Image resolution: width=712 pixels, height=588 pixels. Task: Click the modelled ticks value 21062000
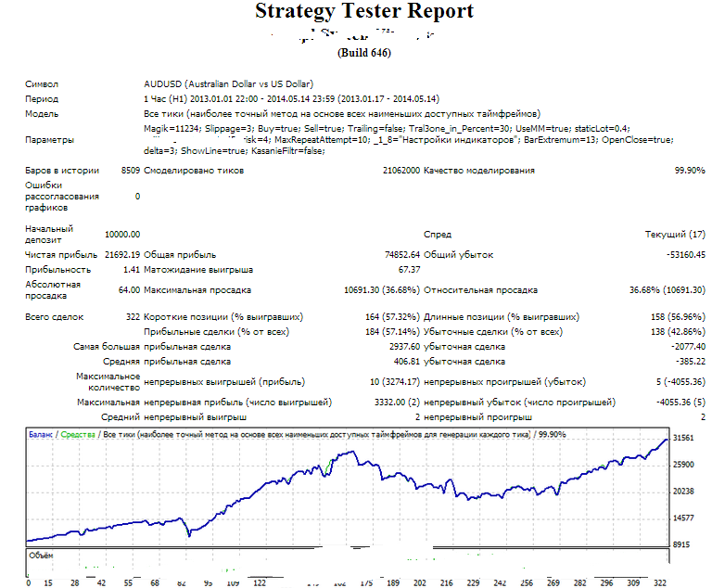(x=401, y=171)
